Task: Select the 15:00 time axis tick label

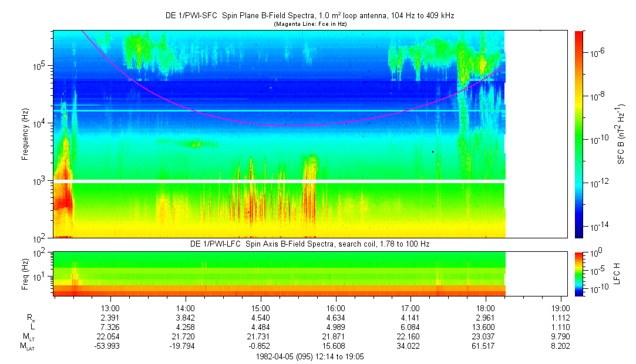Action: tap(261, 308)
